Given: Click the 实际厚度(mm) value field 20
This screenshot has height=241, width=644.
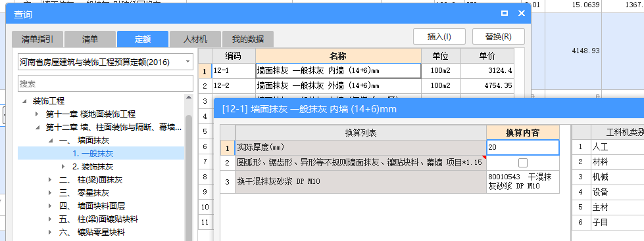Looking at the screenshot, I should (523, 147).
